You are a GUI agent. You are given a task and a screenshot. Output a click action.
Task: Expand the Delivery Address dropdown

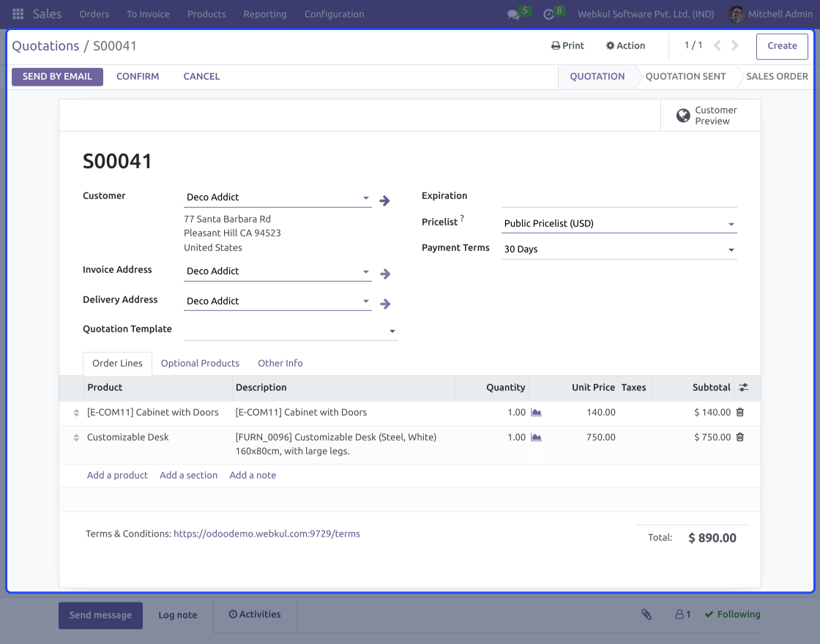pos(365,302)
